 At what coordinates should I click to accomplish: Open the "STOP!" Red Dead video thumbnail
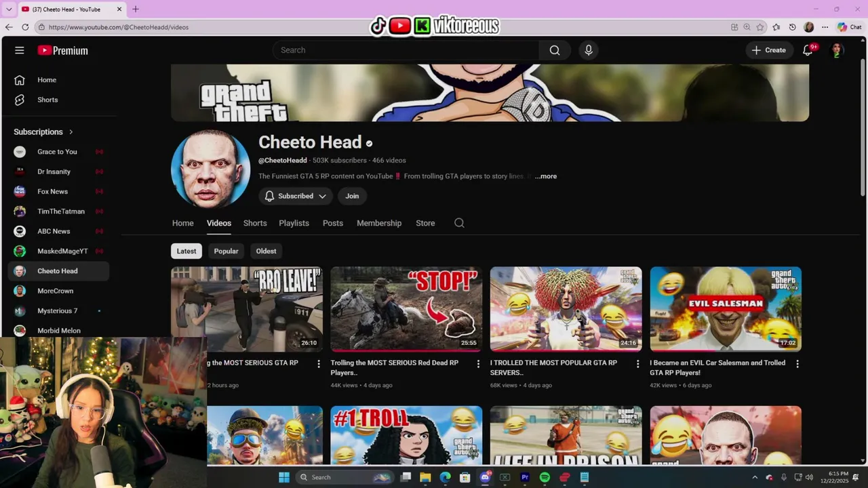406,309
